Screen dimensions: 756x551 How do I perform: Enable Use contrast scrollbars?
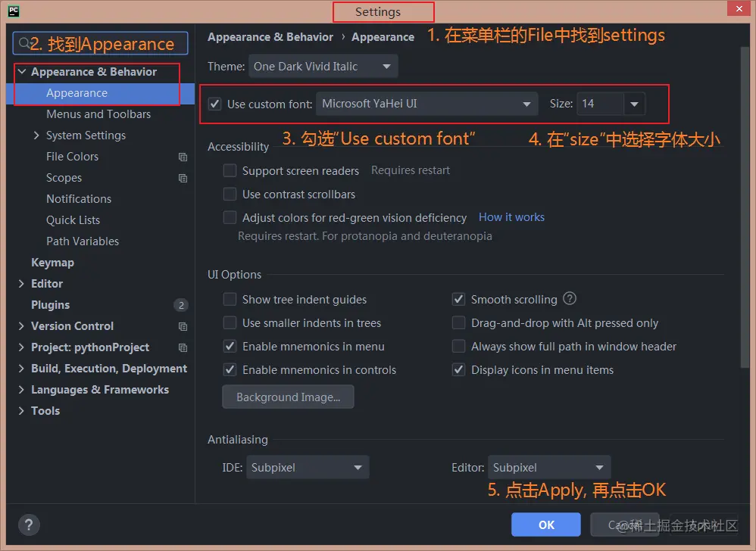tap(230, 194)
